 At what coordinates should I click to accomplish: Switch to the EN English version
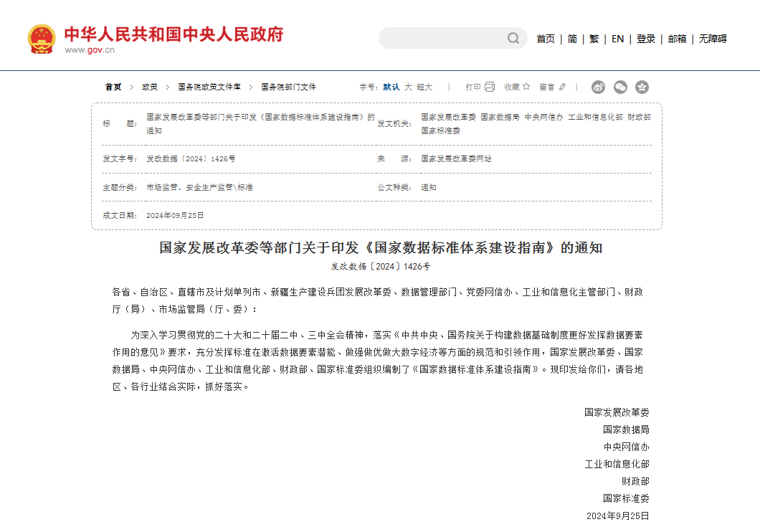pyautogui.click(x=617, y=39)
